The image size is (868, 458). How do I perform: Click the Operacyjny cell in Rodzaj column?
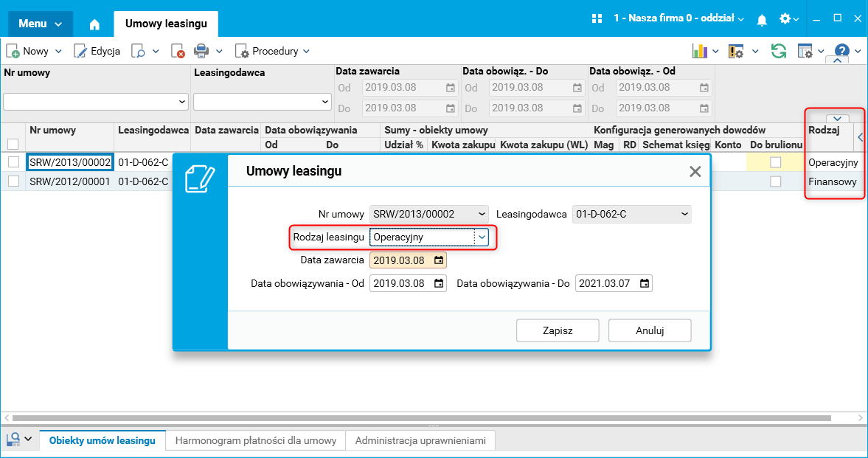pyautogui.click(x=833, y=162)
